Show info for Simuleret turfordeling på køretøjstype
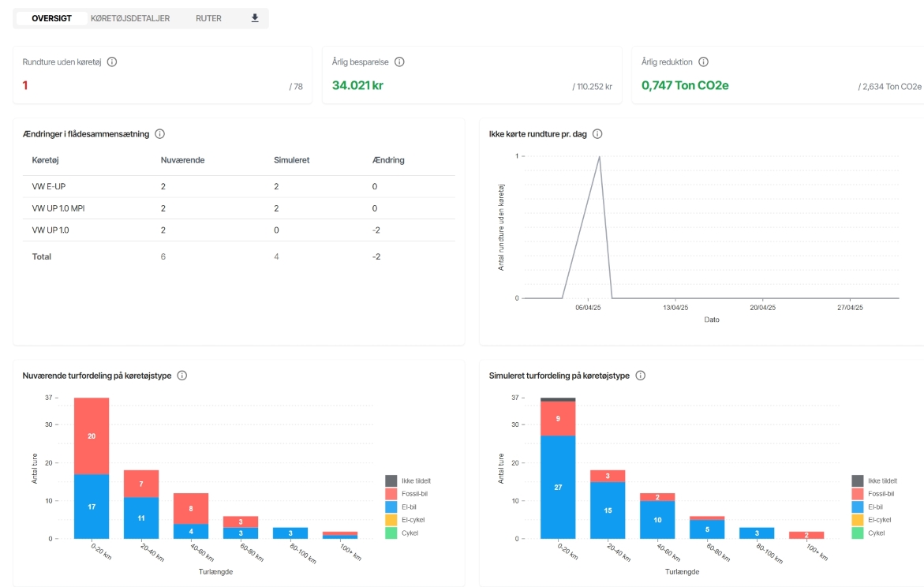 point(640,376)
